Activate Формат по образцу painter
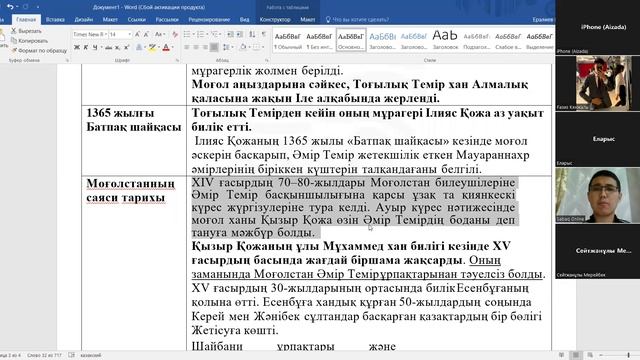 click(x=39, y=51)
